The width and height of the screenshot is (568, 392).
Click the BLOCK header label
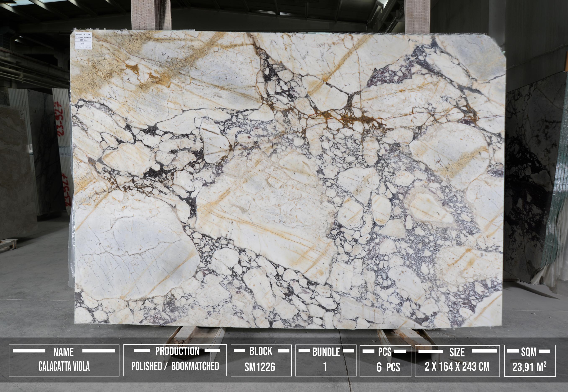coord(261,351)
